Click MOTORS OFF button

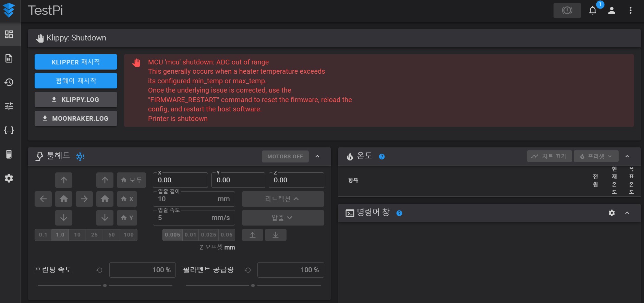click(x=285, y=156)
